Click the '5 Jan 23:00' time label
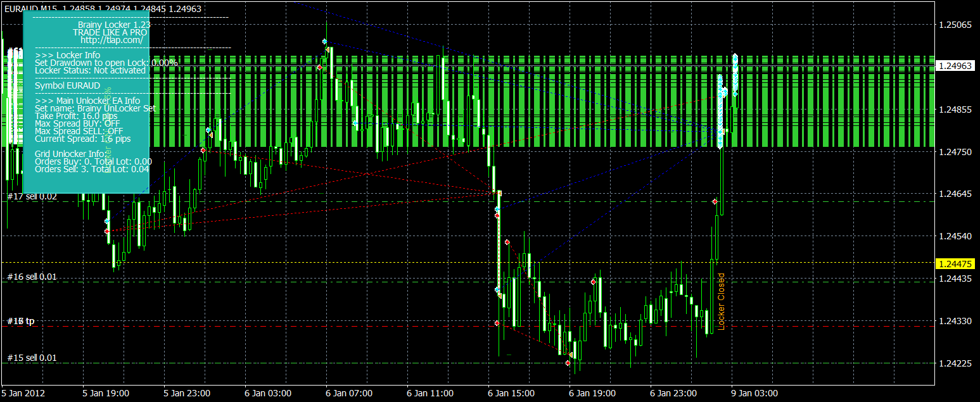Screen dimensions: 980x402 pyautogui.click(x=187, y=393)
